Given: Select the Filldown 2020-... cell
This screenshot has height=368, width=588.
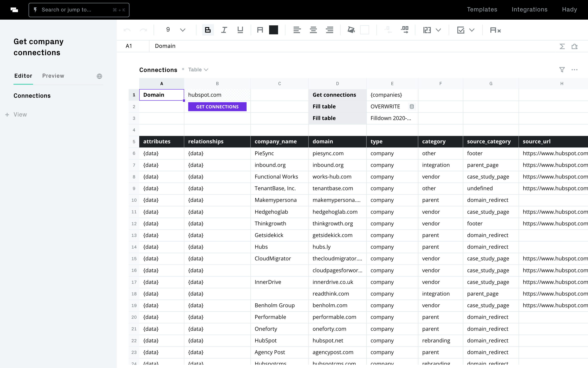Looking at the screenshot, I should (392, 118).
